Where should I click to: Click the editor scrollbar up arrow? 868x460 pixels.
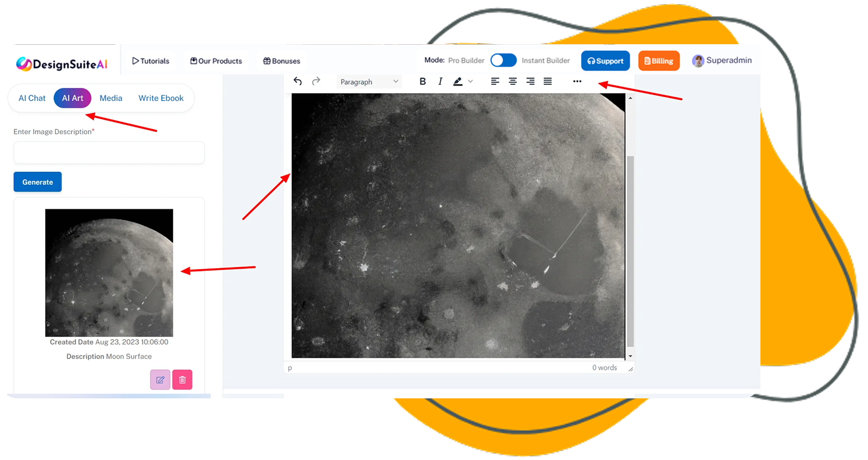(630, 98)
